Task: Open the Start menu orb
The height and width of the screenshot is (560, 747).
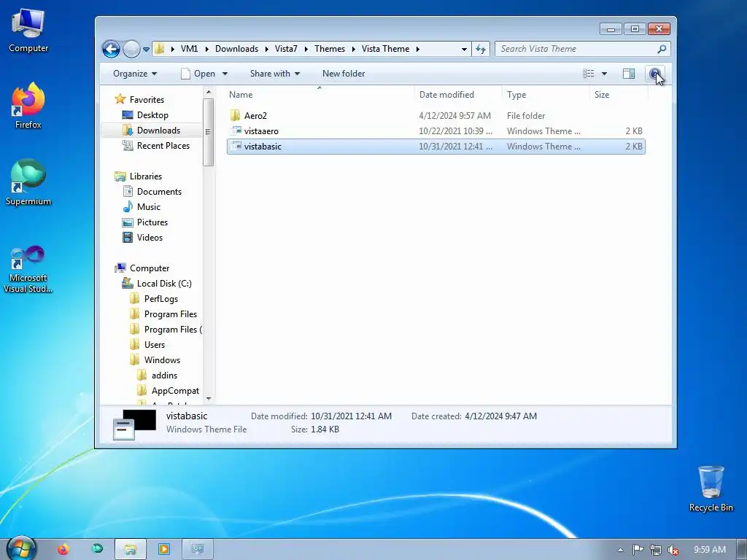Action: point(21,548)
